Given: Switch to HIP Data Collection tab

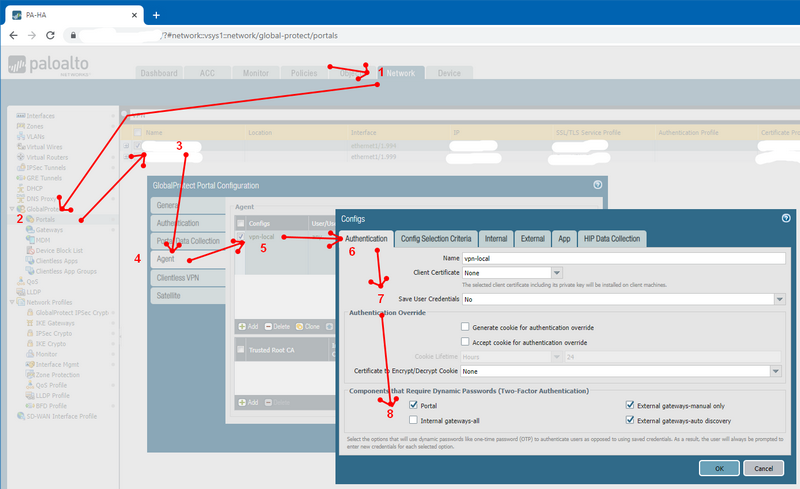Looking at the screenshot, I should tap(612, 238).
